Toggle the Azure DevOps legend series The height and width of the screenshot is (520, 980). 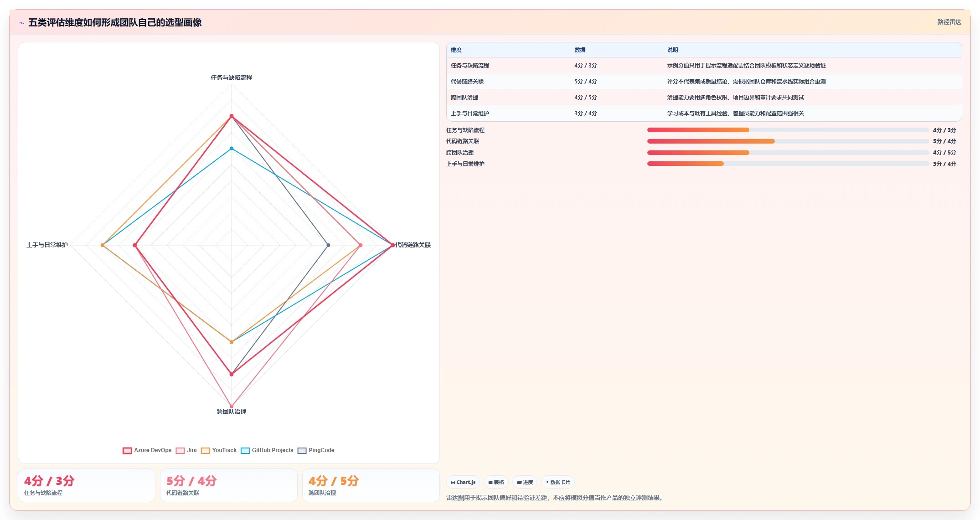[x=147, y=450]
